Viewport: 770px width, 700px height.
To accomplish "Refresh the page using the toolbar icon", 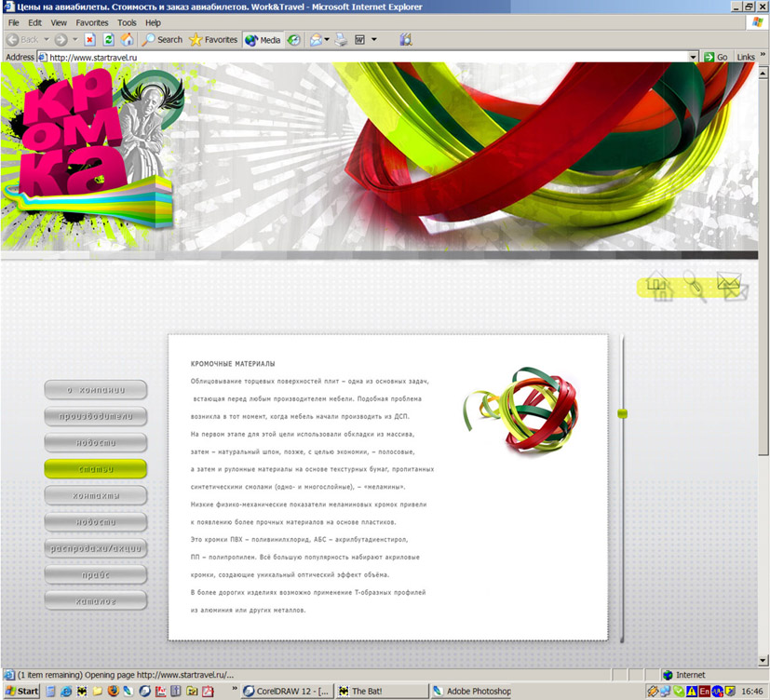I will 109,40.
